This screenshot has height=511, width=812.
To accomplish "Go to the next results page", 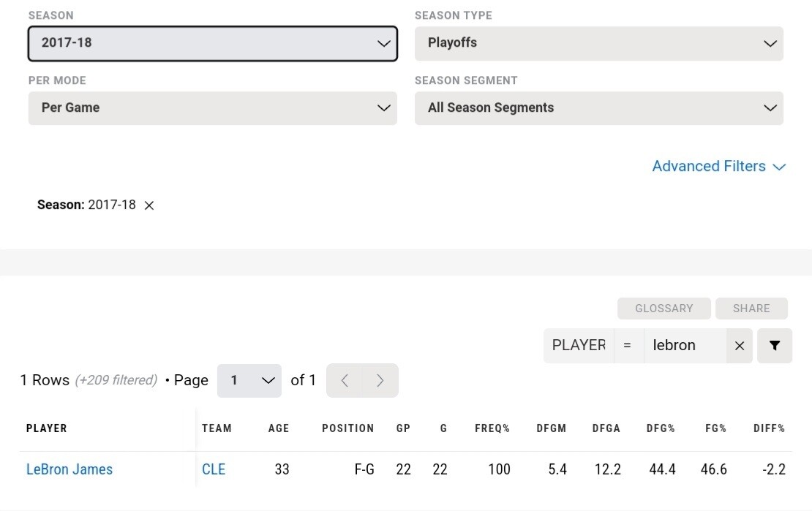I will point(380,380).
